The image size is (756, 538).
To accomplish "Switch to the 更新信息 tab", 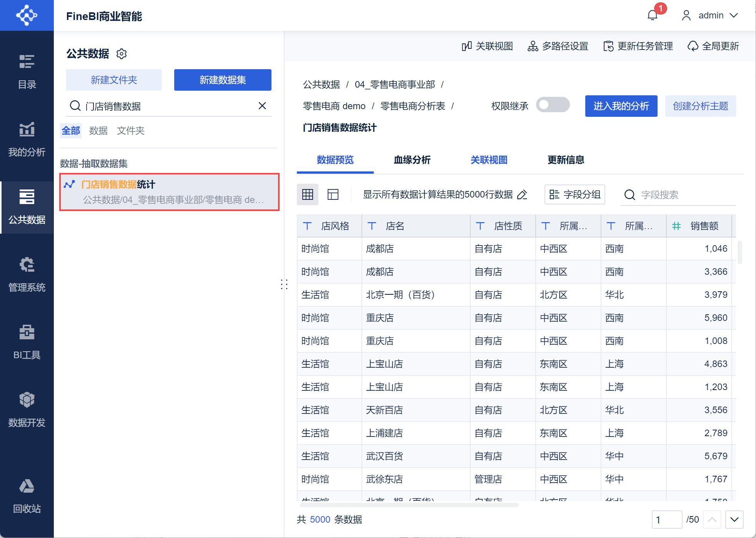I will tap(566, 160).
